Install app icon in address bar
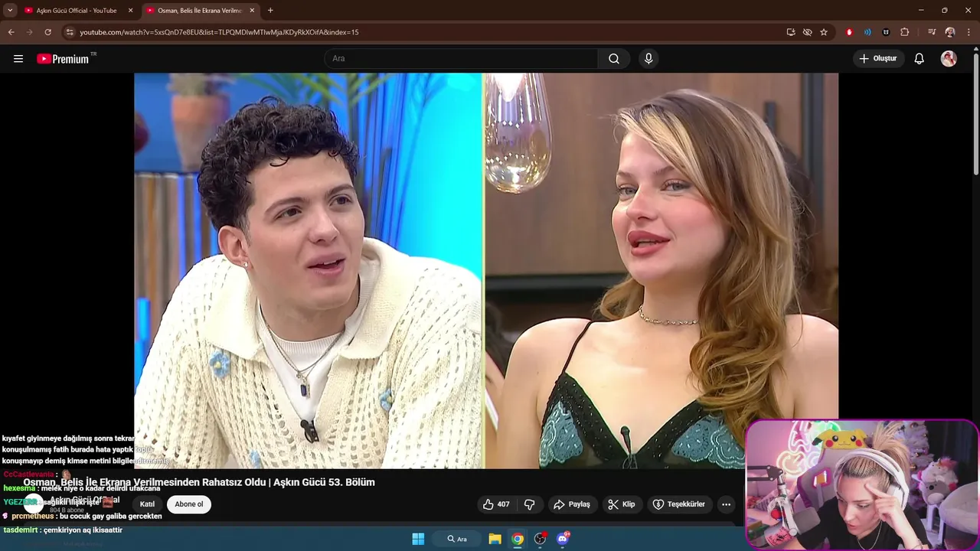 tap(791, 32)
